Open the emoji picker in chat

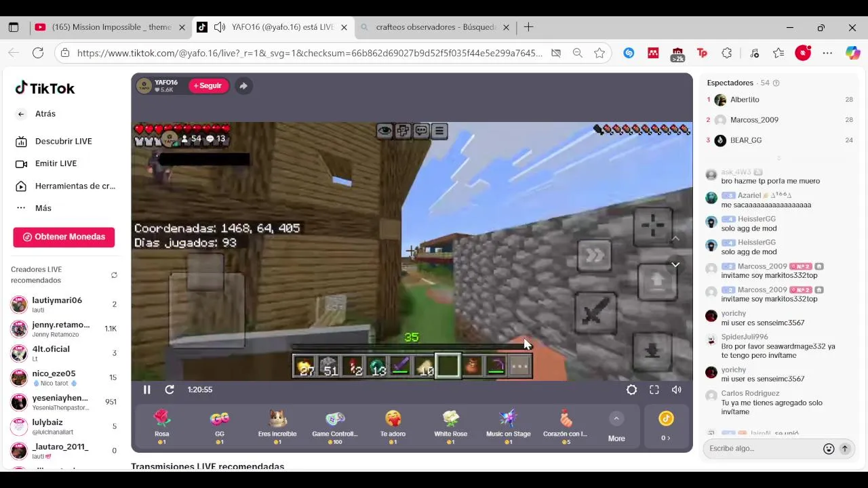829,449
